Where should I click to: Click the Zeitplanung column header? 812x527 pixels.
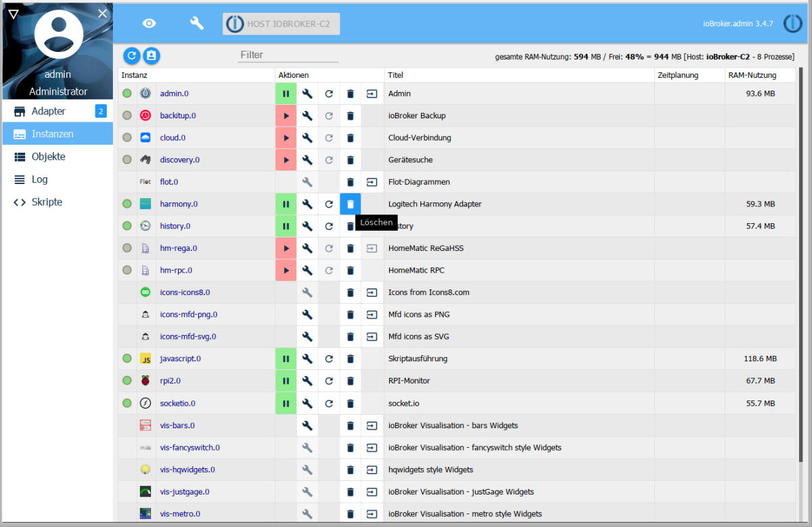tap(678, 75)
